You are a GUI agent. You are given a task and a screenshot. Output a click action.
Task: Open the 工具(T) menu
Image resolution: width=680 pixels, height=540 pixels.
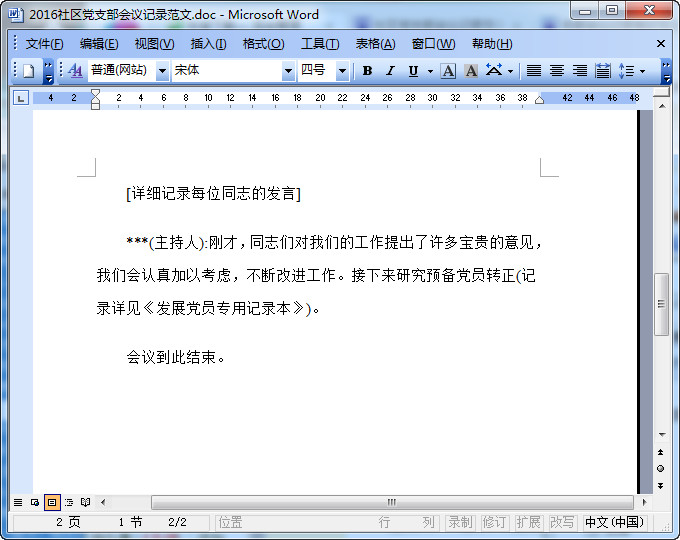[x=320, y=44]
